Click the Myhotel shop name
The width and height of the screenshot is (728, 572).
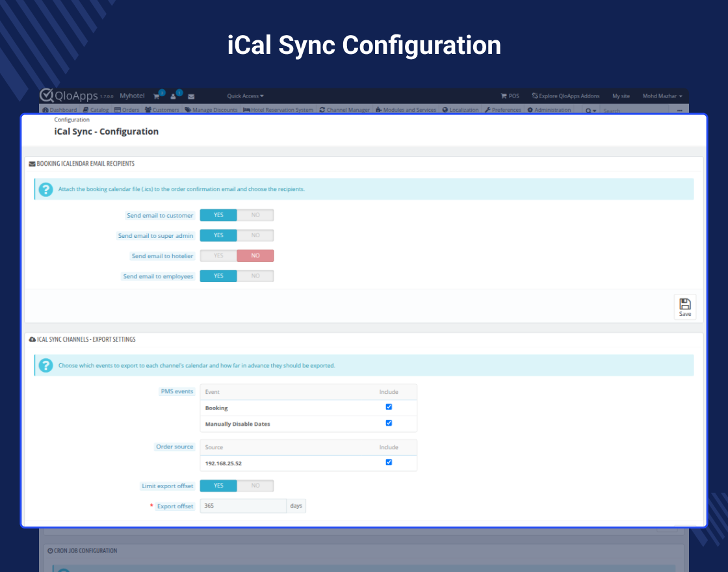tap(132, 96)
